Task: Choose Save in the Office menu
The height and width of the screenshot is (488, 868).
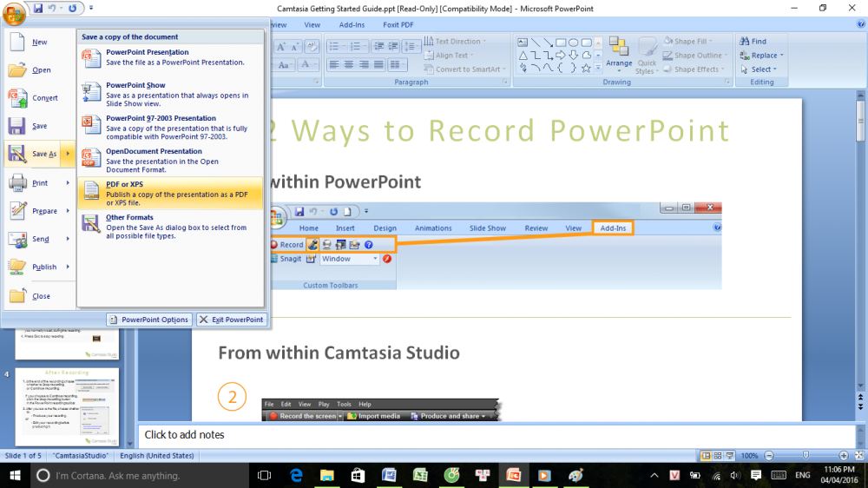Action: point(39,126)
